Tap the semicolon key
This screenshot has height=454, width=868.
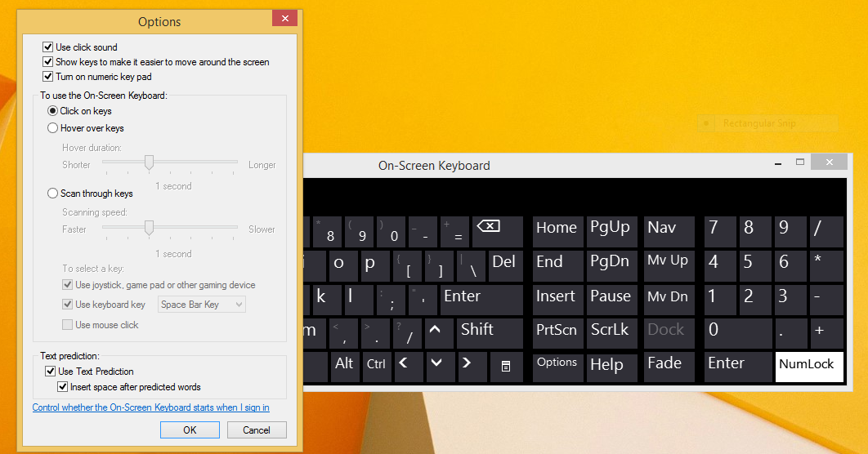[391, 300]
